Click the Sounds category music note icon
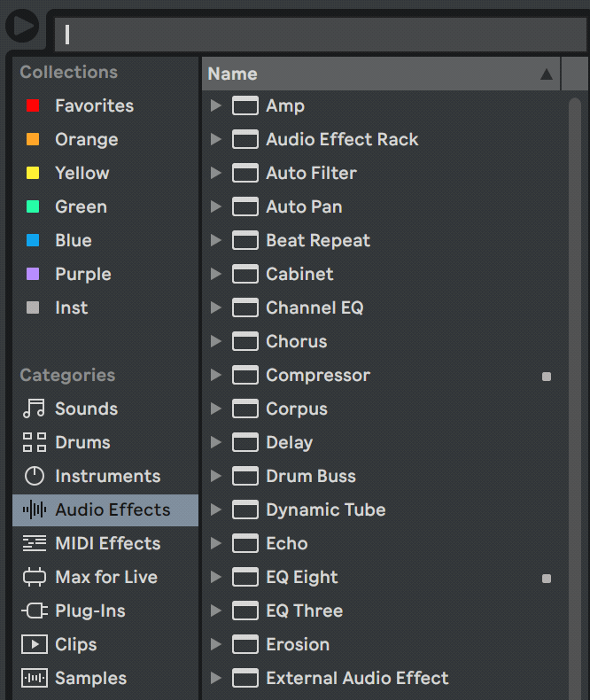 (34, 408)
